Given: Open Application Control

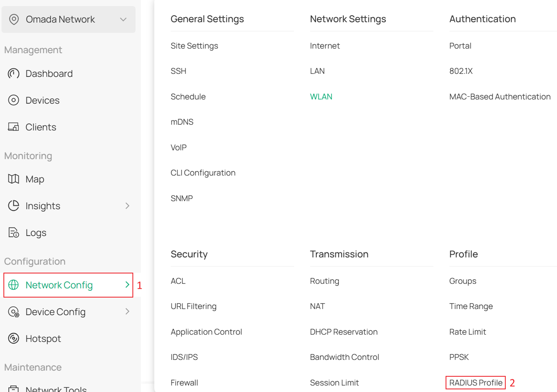Looking at the screenshot, I should click(206, 332).
